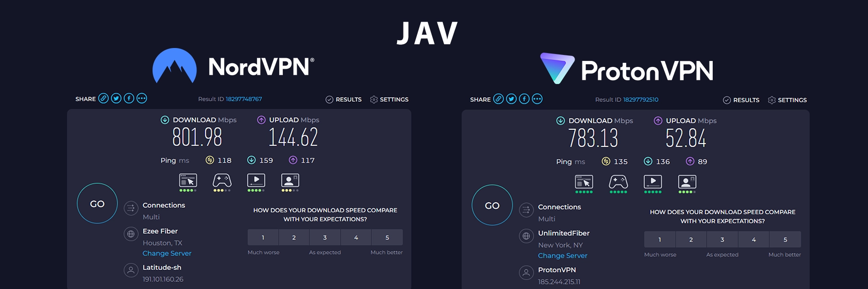Open Result ID 18297748767 link
The image size is (868, 289).
244,99
